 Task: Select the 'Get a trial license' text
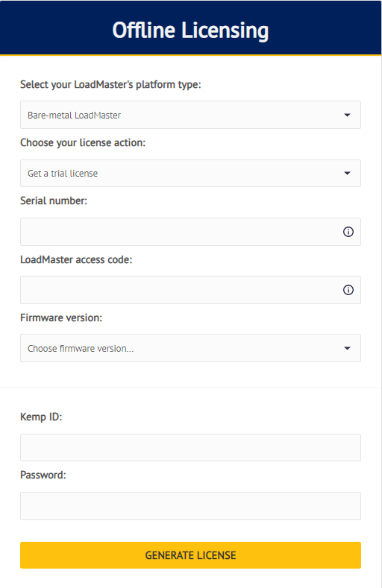coord(63,173)
